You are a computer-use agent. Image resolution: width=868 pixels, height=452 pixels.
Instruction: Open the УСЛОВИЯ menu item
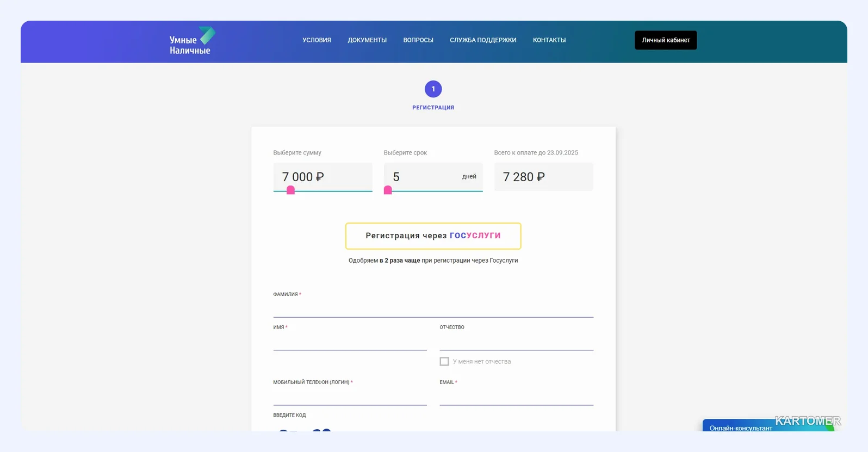tap(317, 40)
